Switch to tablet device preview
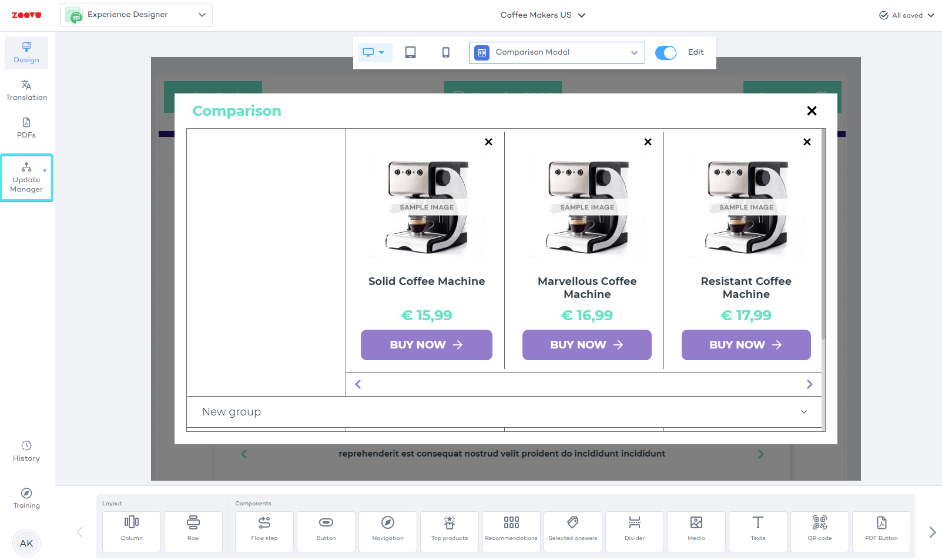 (x=411, y=52)
